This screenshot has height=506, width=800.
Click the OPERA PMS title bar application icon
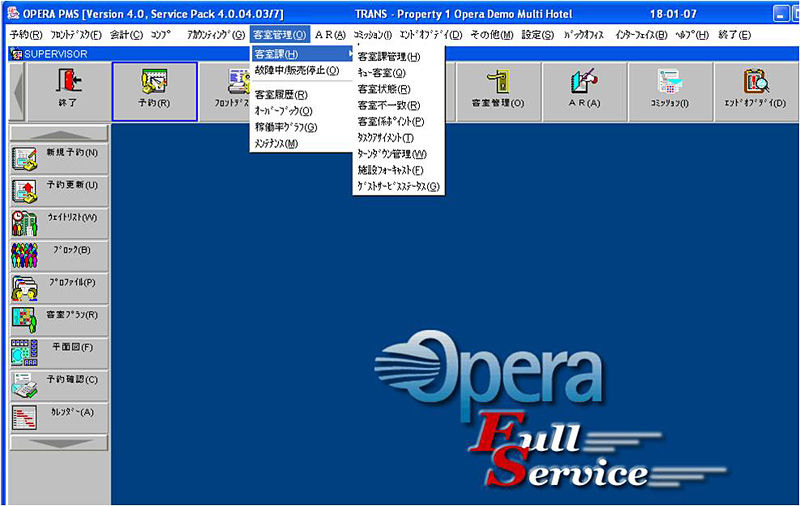point(13,14)
